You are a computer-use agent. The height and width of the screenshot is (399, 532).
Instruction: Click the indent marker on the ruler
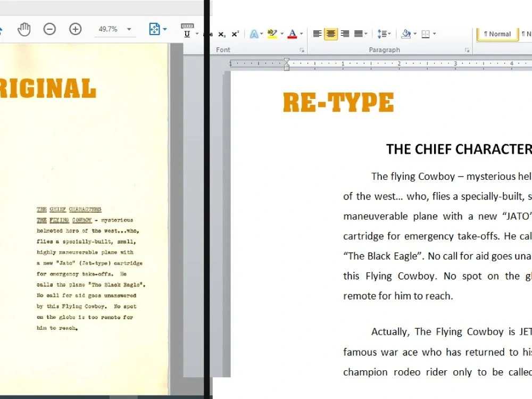287,64
